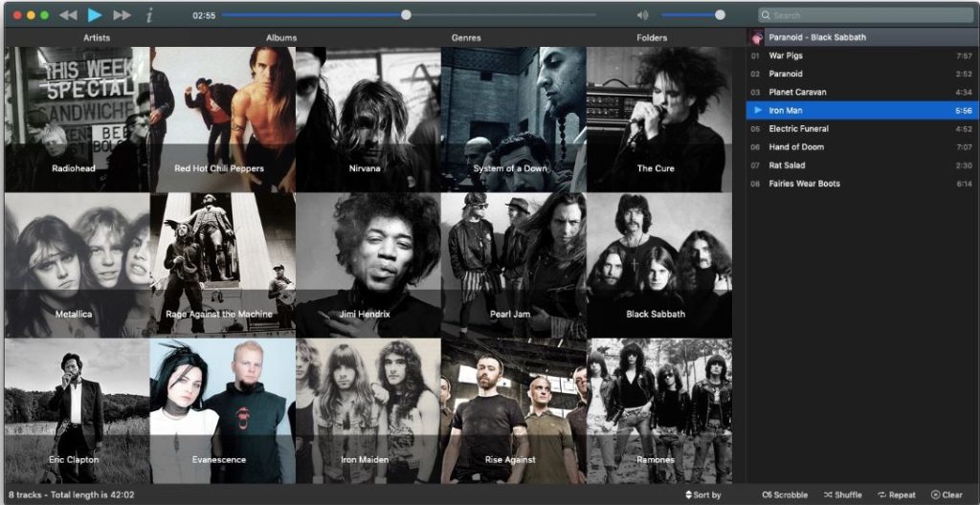
Task: Open the Red Hot Chili Peppers tile
Action: [x=222, y=120]
